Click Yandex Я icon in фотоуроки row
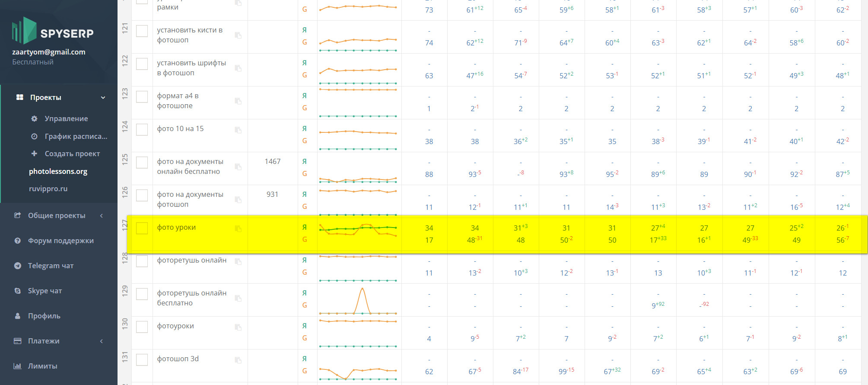868x385 pixels. coord(305,326)
